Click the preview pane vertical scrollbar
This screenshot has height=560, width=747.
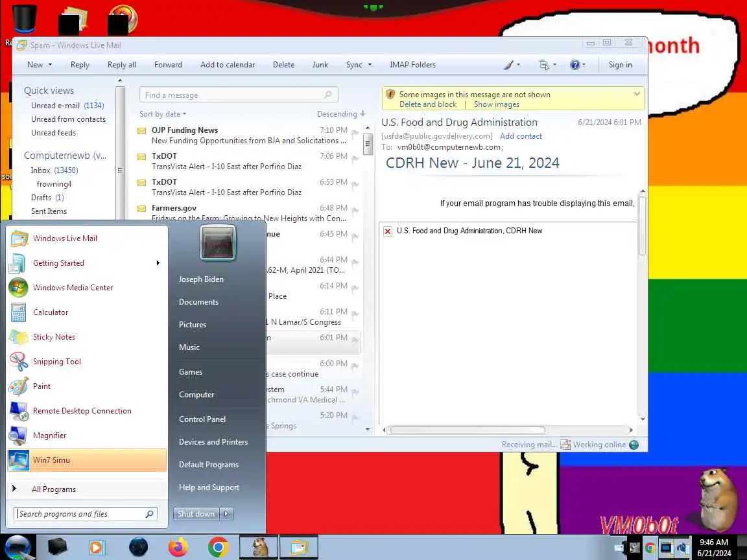[642, 226]
